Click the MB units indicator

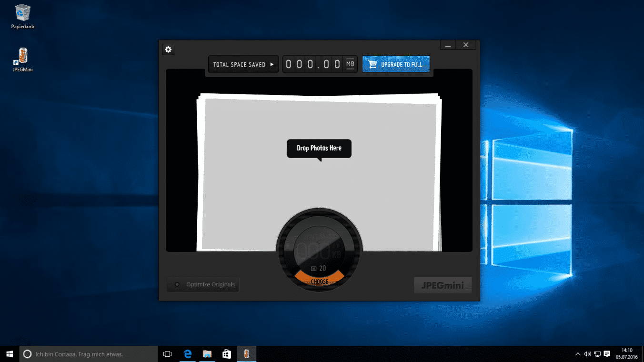(350, 64)
